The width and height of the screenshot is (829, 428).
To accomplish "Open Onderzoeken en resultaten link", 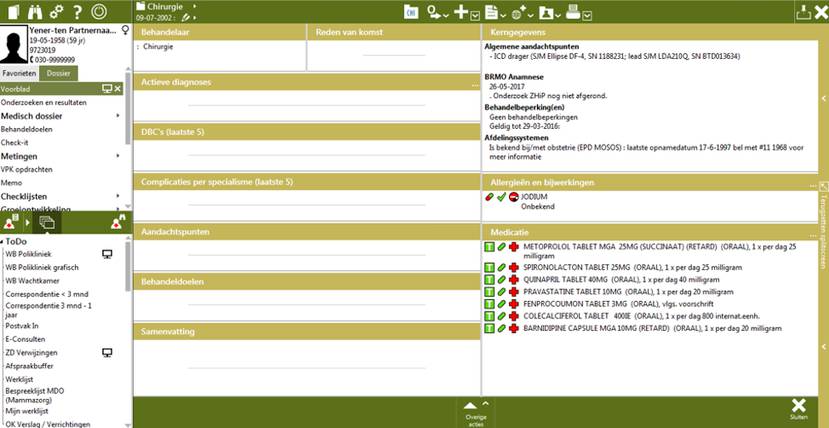I will (x=43, y=102).
